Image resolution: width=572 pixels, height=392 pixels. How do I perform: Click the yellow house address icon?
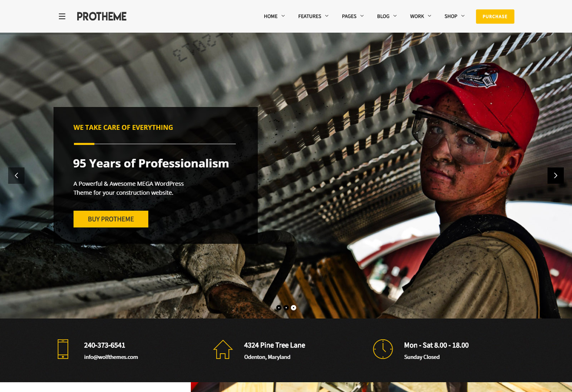tap(223, 349)
